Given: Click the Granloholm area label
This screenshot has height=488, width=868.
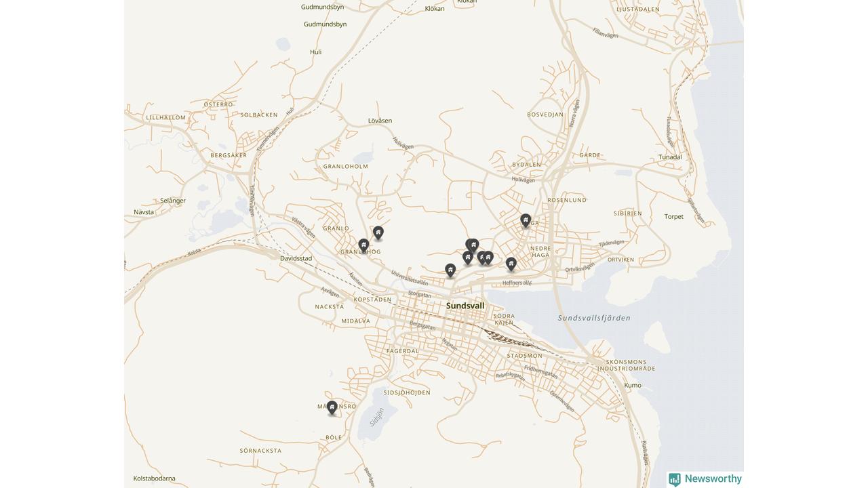Looking at the screenshot, I should pos(346,166).
